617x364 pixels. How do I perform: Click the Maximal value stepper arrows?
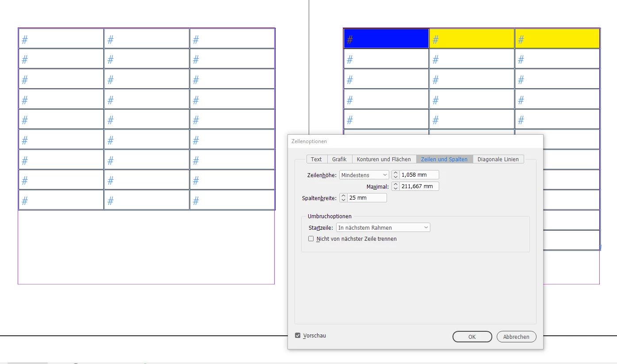pos(395,186)
